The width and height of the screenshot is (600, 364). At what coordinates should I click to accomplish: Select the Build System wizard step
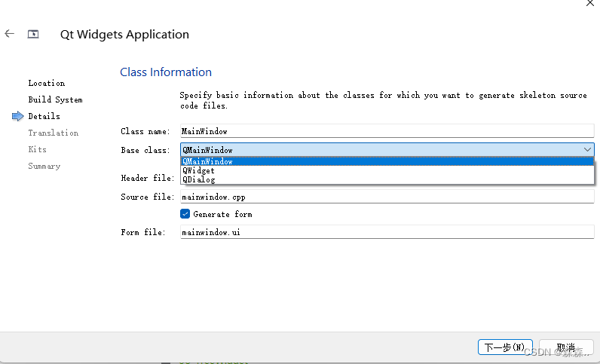click(x=56, y=99)
